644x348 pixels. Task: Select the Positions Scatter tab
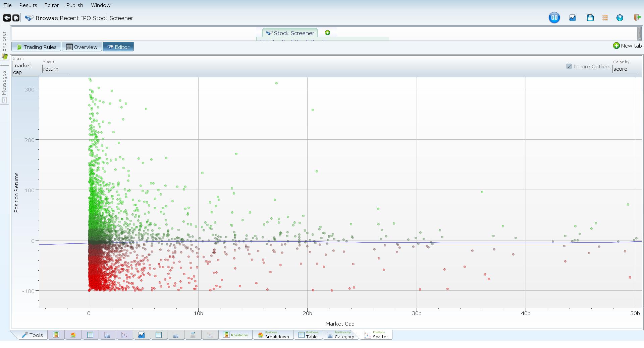(376, 335)
